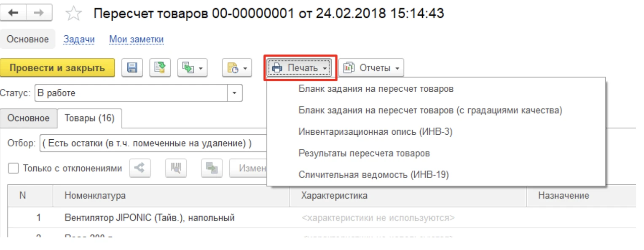Click the back navigation arrow
Viewport: 644px width, 250px height.
(x=13, y=13)
